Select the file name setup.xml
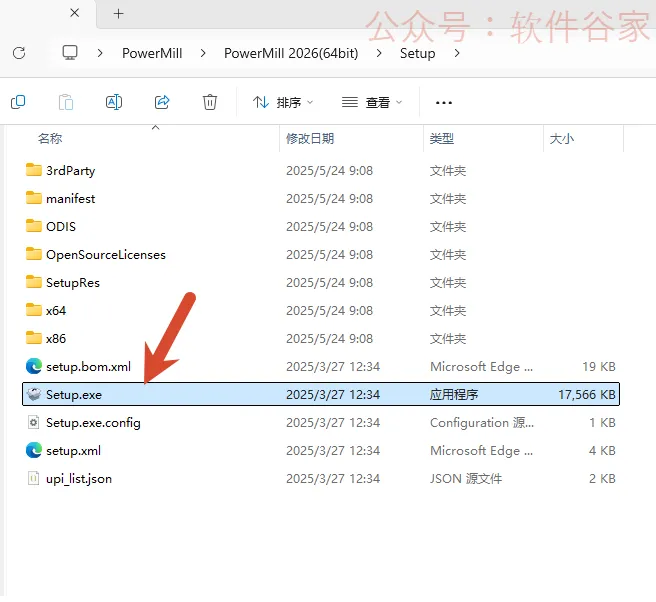Viewport: 656px width, 602px height. 73,451
